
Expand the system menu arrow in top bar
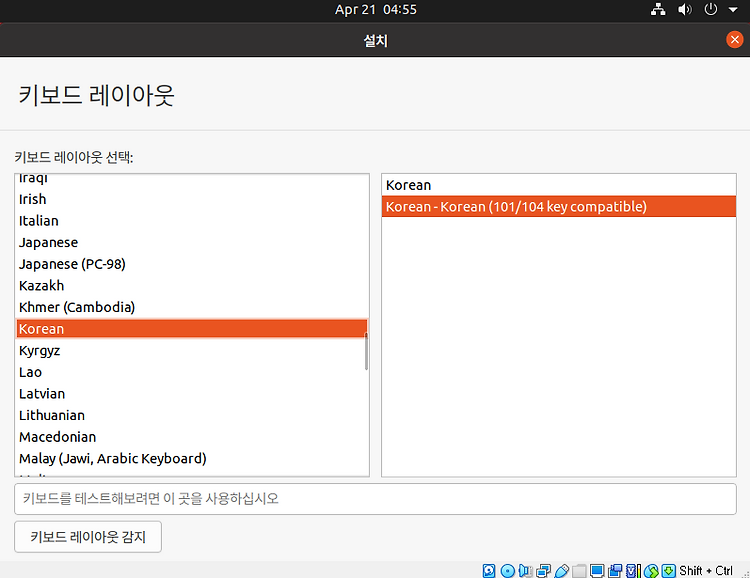[733, 10]
